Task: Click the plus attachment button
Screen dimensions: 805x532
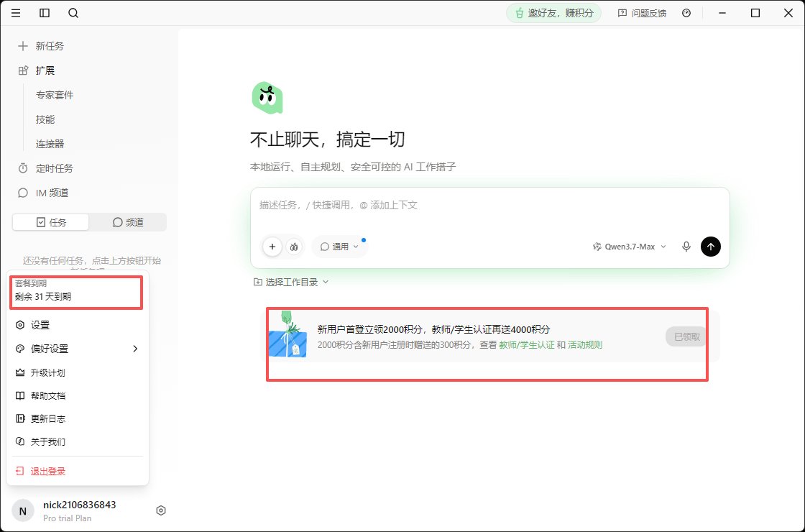Action: pos(272,247)
